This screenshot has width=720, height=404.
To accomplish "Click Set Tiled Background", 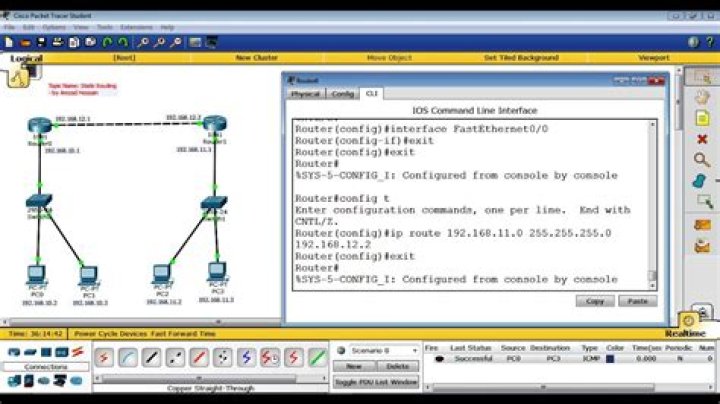I will 521,58.
